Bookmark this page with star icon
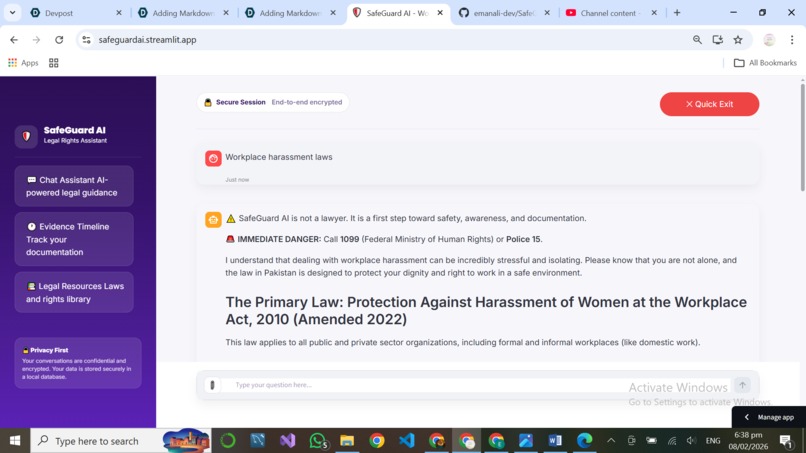The width and height of the screenshot is (806, 453). (x=738, y=40)
